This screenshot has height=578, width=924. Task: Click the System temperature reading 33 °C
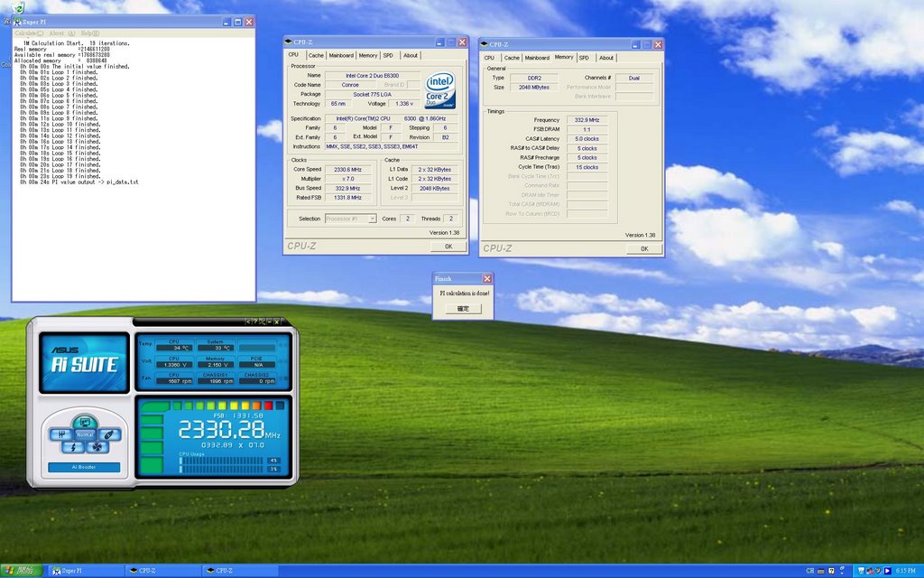215,348
